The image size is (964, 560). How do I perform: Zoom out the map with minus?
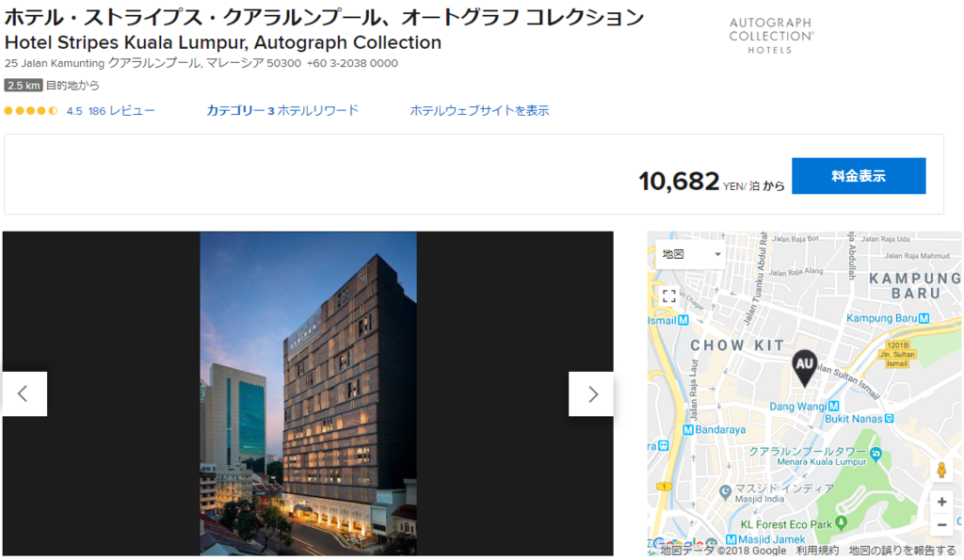(x=941, y=524)
